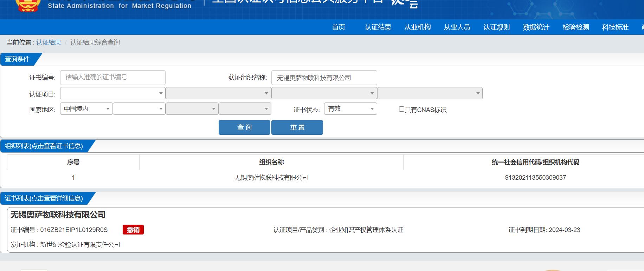Open the 首页 home menu

coord(339,27)
